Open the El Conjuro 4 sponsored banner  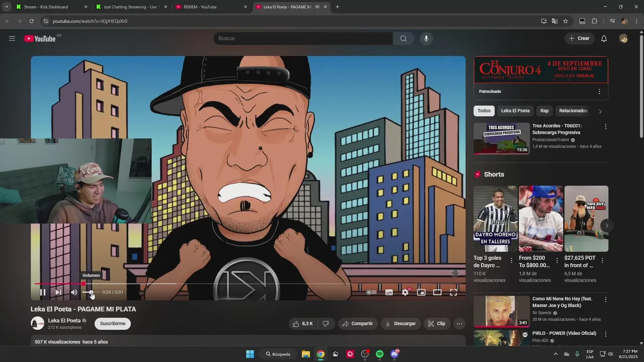[x=541, y=70]
